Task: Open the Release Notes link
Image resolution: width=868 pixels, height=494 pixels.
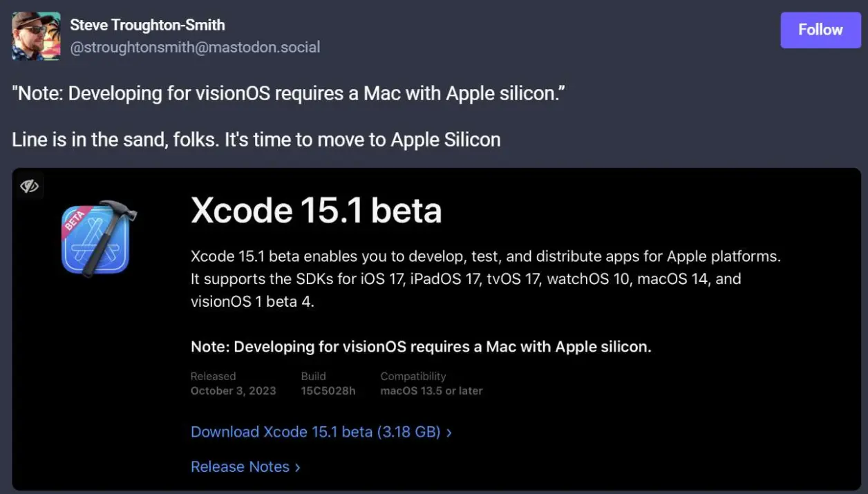Action: click(x=240, y=466)
